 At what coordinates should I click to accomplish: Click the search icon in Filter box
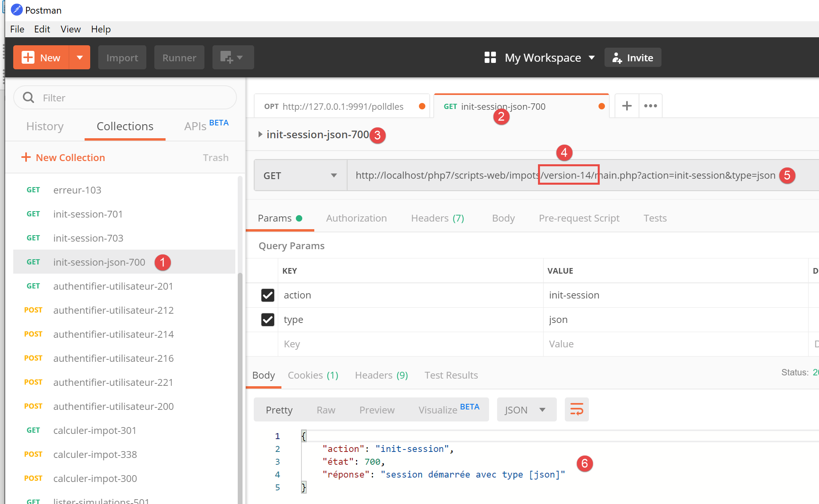(x=28, y=98)
